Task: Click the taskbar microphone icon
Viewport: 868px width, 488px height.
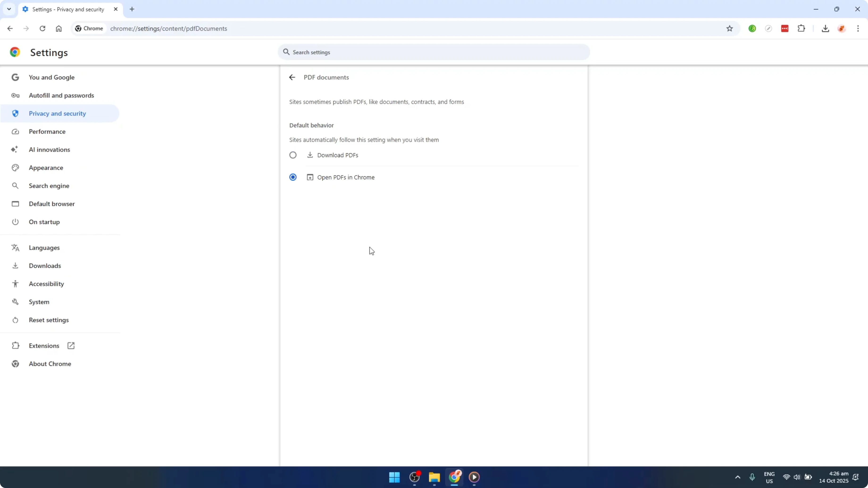Action: 752,477
